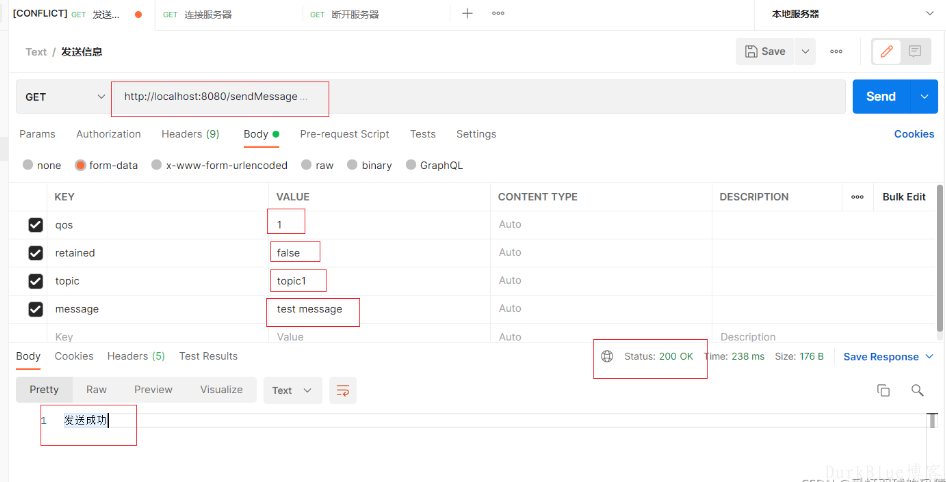Image resolution: width=946 pixels, height=482 pixels.
Task: Expand the Save dropdown arrow
Action: point(805,51)
